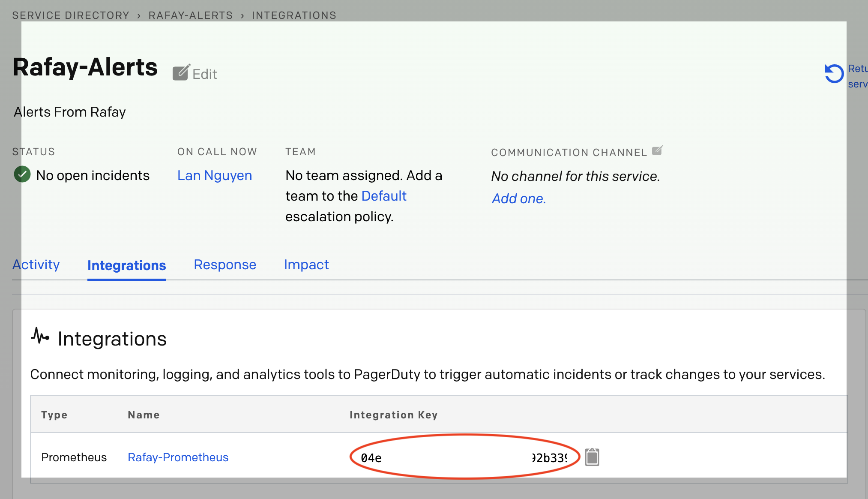Click the Integration Key column header
This screenshot has height=499, width=868.
394,415
